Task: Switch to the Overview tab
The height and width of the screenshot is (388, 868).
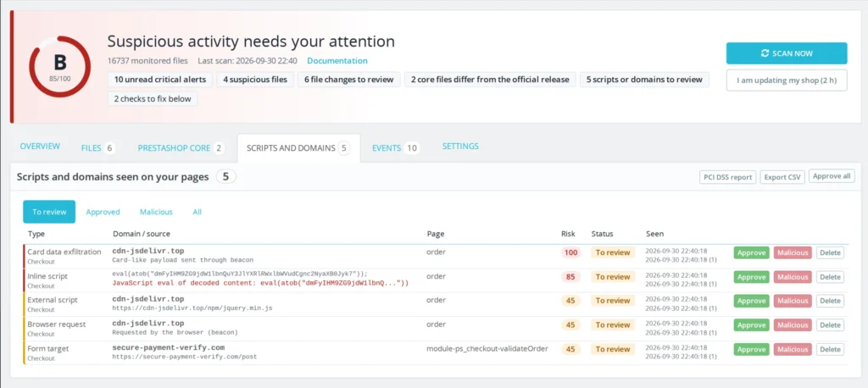Action: tap(40, 147)
